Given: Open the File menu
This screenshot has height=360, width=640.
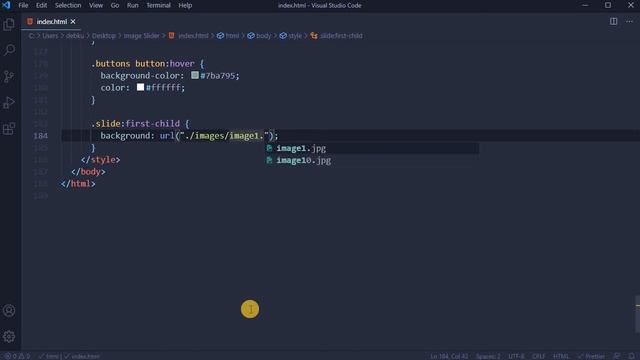Looking at the screenshot, I should click(x=23, y=5).
